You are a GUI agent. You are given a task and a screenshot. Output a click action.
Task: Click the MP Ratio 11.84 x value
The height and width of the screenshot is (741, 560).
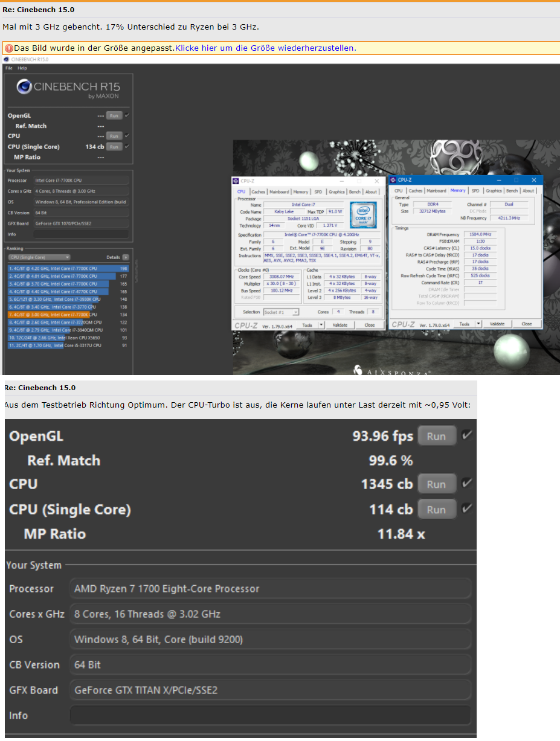[x=401, y=534]
